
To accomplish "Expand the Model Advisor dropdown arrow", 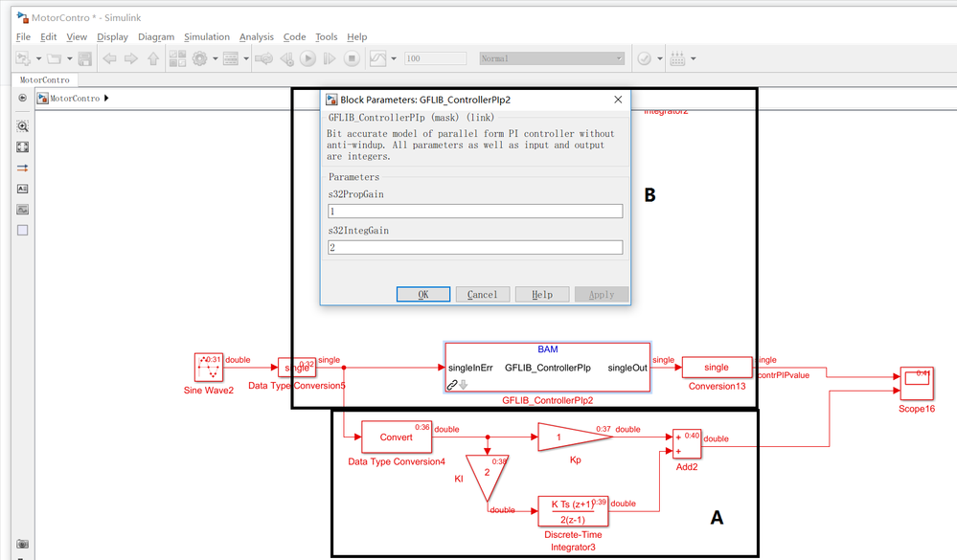I will pos(660,58).
